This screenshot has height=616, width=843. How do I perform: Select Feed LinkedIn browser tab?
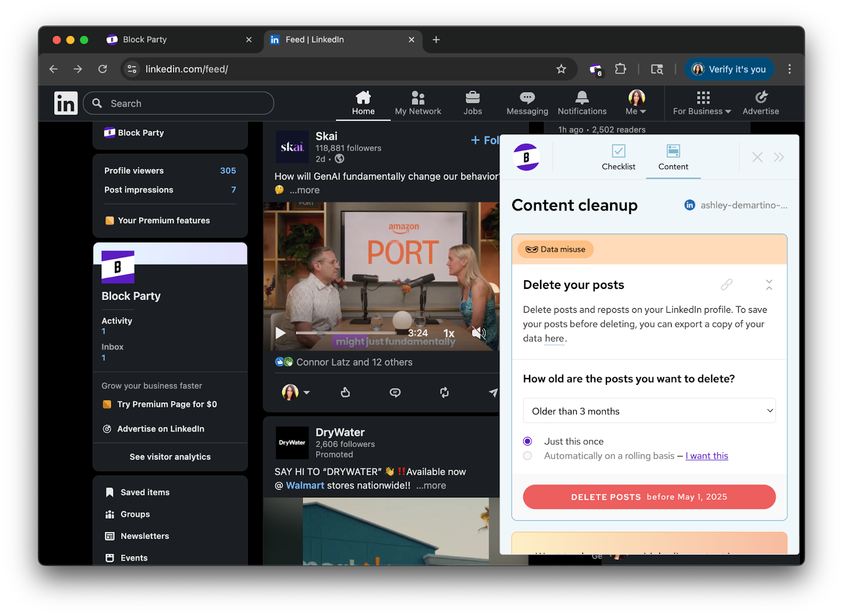[x=343, y=39]
